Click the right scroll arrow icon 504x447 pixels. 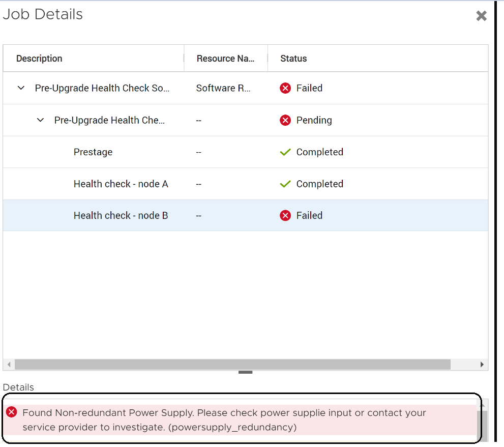coord(483,365)
